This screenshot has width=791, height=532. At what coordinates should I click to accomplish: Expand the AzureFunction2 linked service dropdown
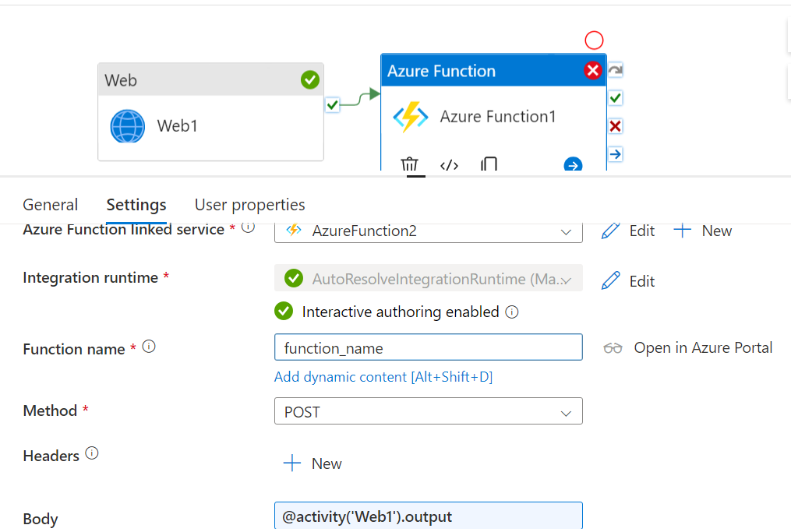[x=429, y=231]
